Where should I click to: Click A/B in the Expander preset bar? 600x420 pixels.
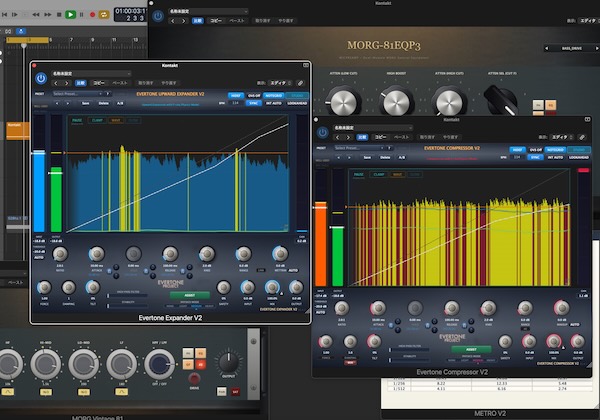coord(120,103)
